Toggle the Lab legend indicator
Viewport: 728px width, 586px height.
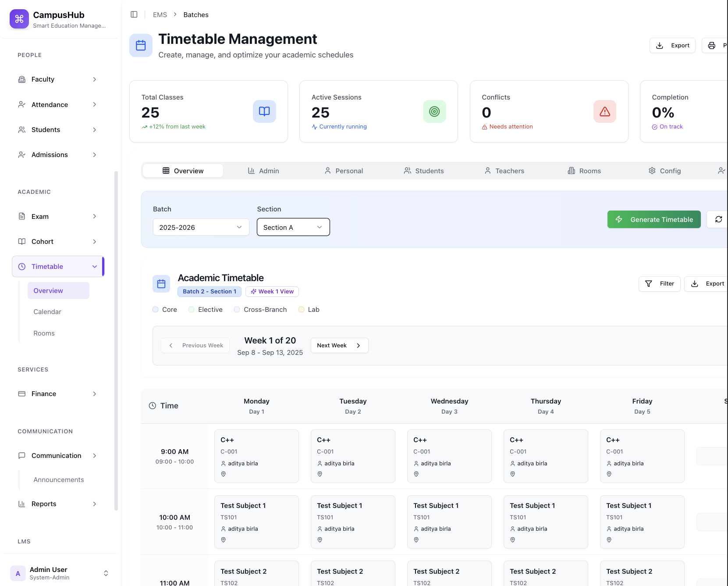click(x=301, y=310)
